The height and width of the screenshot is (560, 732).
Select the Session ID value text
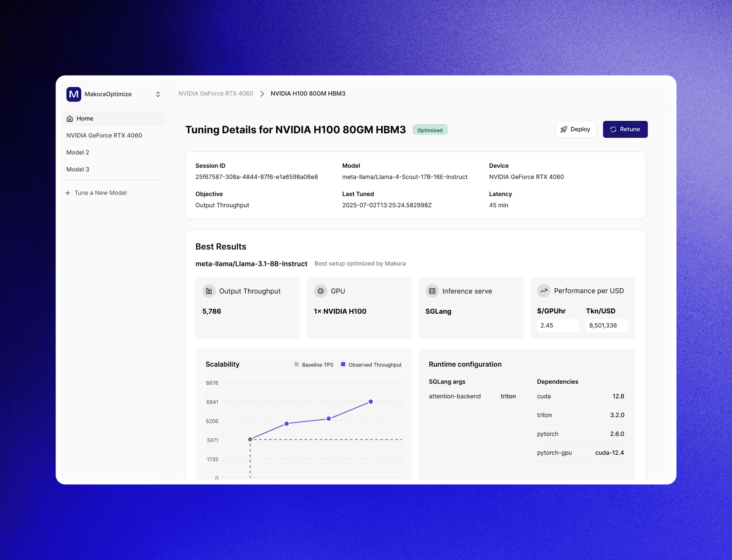pos(256,177)
